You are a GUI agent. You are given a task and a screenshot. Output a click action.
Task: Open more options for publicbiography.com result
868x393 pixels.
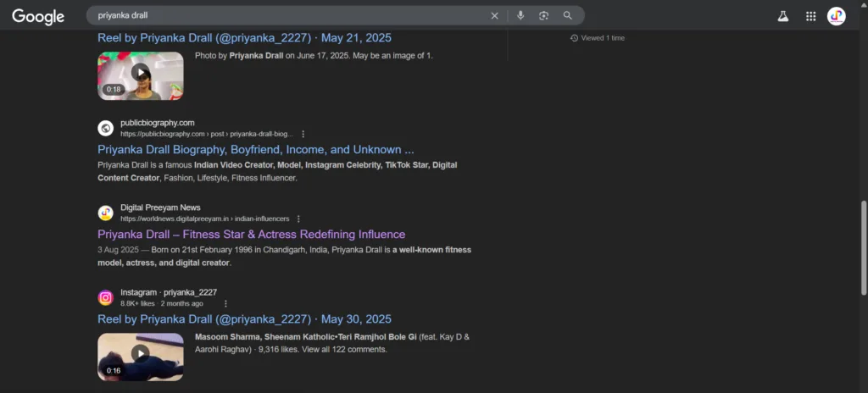click(303, 134)
